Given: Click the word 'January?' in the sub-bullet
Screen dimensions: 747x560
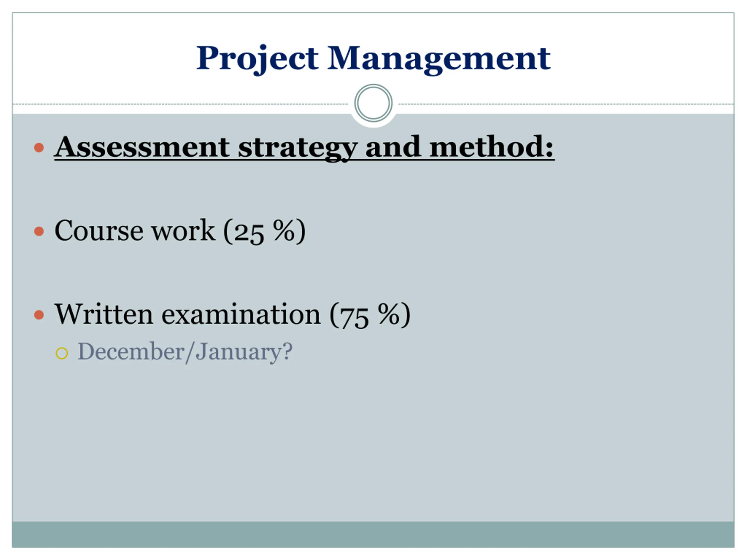Looking at the screenshot, I should pyautogui.click(x=244, y=352).
